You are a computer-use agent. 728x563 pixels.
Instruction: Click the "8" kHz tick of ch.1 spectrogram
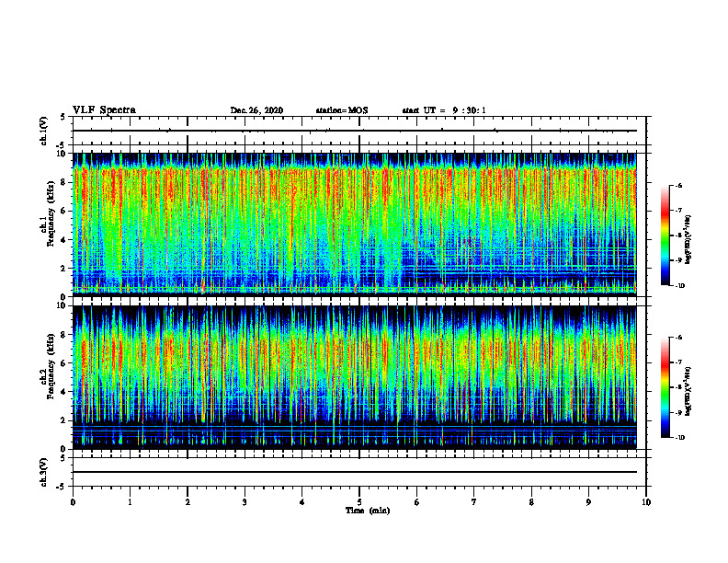pos(64,182)
